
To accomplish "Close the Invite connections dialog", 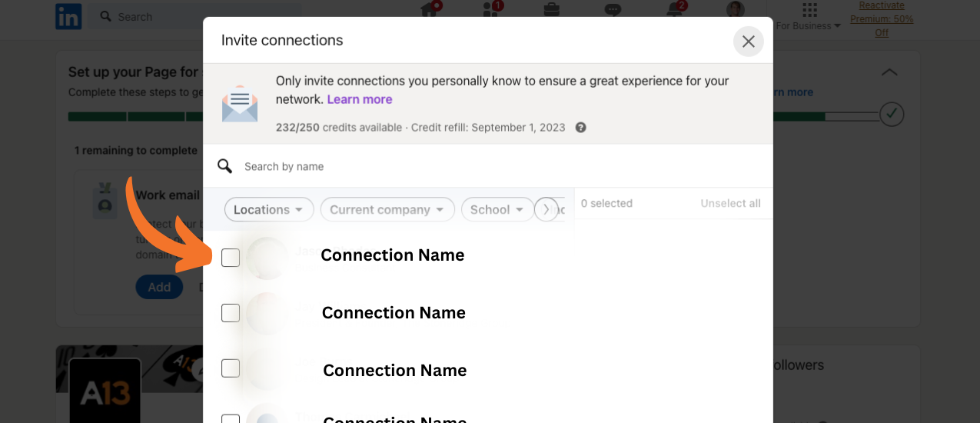I will pos(748,42).
